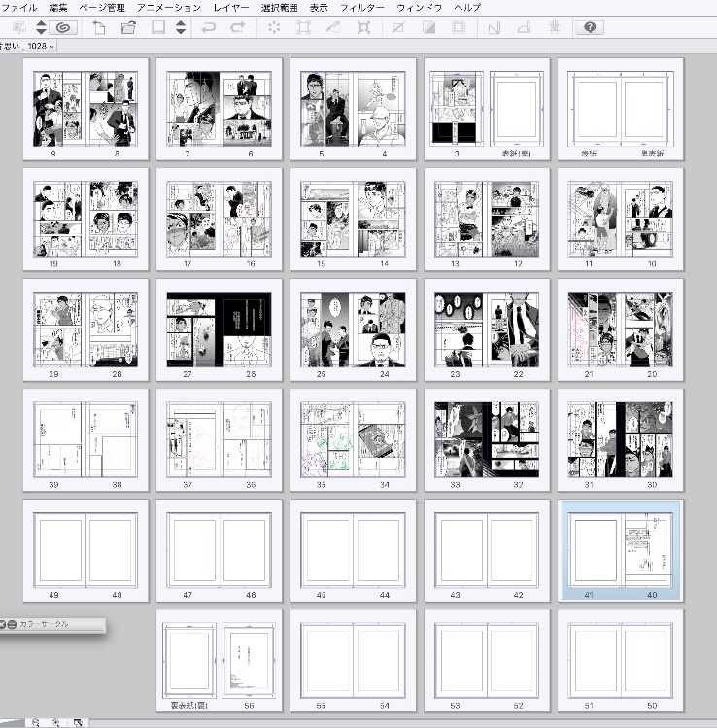Click the page number label 53
Screen dimensions: 717x728
coord(455,706)
